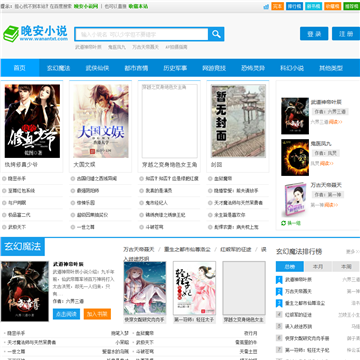Viewport: 360px width, 360px height.
Task: Click the 大国文娱 book cover
Action: pos(101,121)
